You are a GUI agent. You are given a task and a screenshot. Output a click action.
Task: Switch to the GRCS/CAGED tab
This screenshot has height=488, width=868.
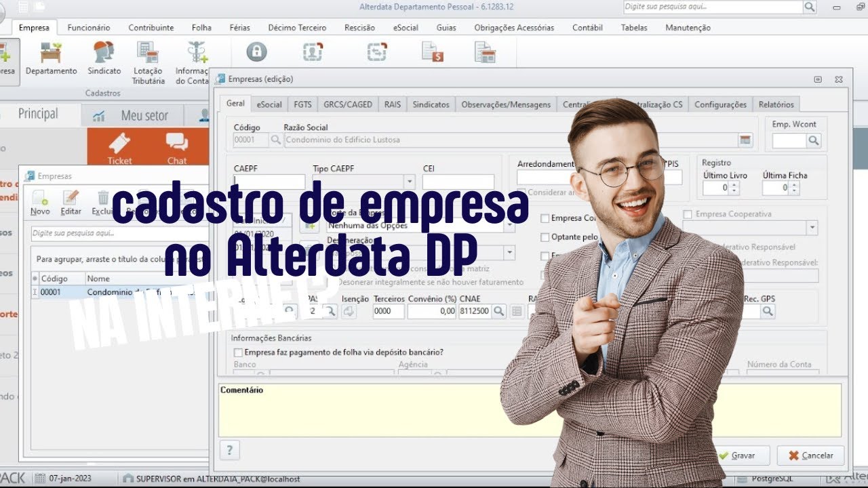pyautogui.click(x=348, y=104)
